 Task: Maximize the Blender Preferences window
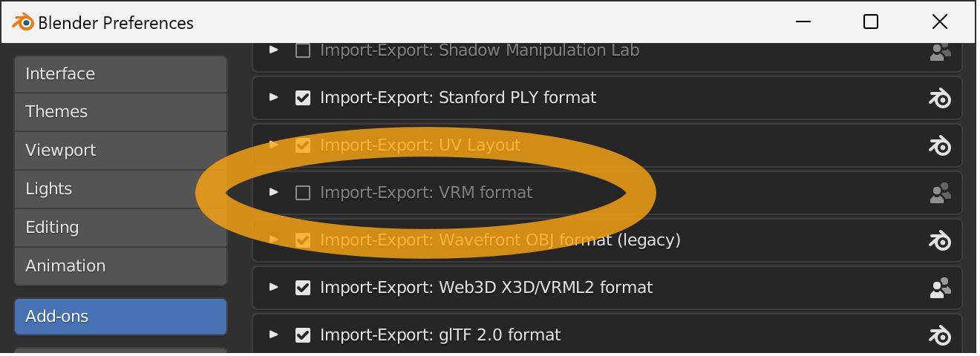871,22
